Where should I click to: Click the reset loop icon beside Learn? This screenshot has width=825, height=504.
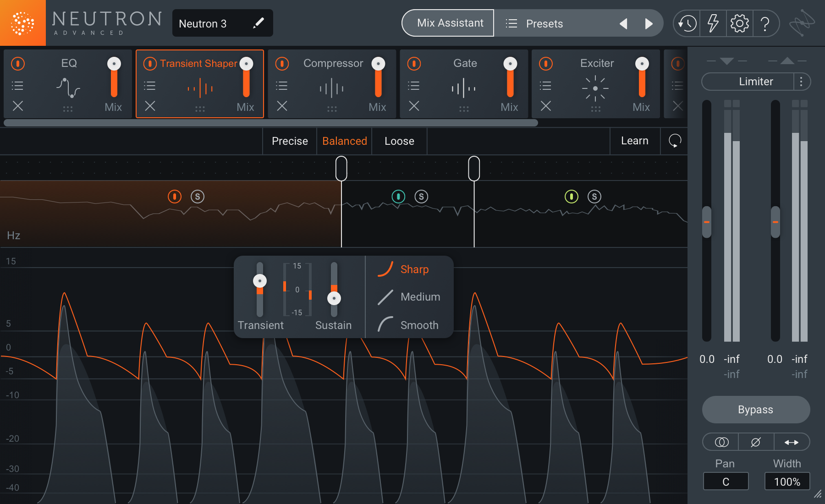point(675,141)
